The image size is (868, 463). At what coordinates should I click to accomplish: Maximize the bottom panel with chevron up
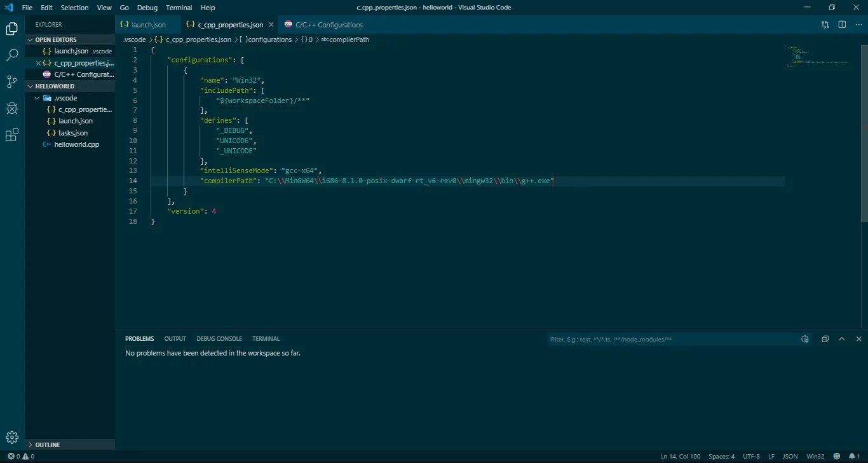[842, 339]
